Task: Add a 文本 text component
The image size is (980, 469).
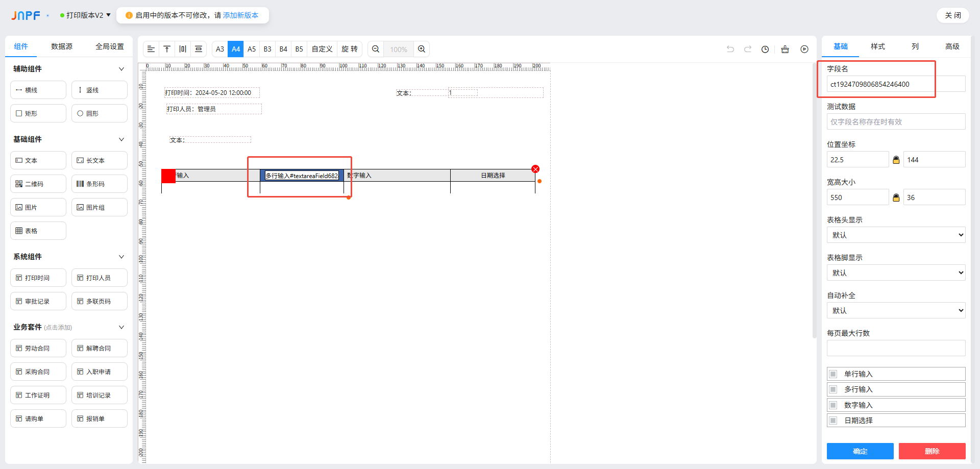Action: coord(38,160)
